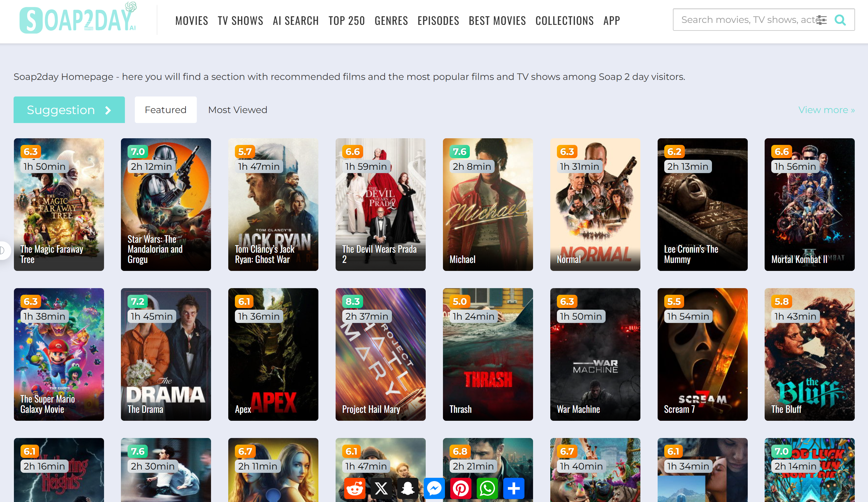Share page on X
Image resolution: width=868 pixels, height=502 pixels.
(381, 488)
